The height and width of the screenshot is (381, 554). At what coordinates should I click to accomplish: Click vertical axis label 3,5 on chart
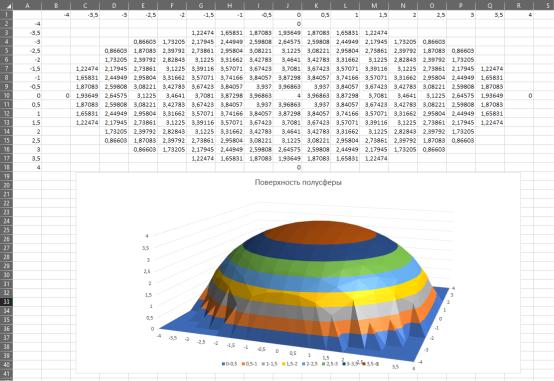(x=145, y=248)
